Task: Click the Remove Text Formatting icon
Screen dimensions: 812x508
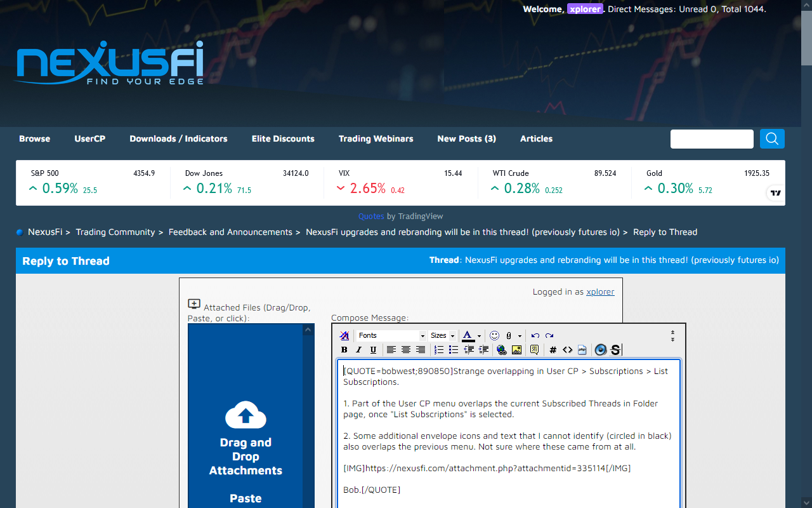Action: click(x=344, y=336)
